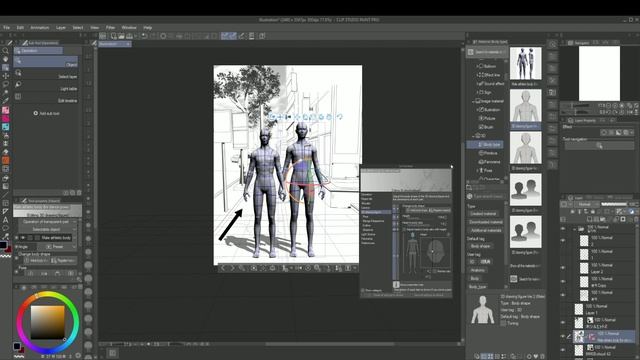Select the Hand move tool
Viewport: 640px width, 360px height.
(x=5, y=59)
